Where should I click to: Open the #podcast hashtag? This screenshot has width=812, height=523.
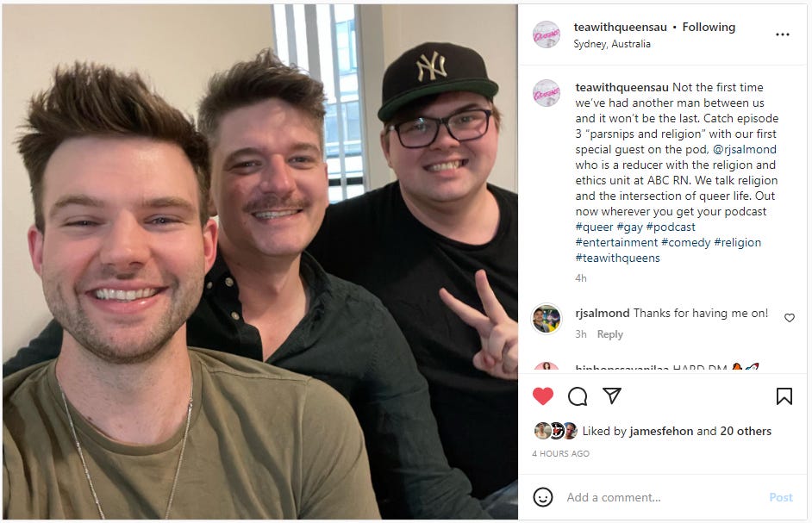tap(671, 227)
